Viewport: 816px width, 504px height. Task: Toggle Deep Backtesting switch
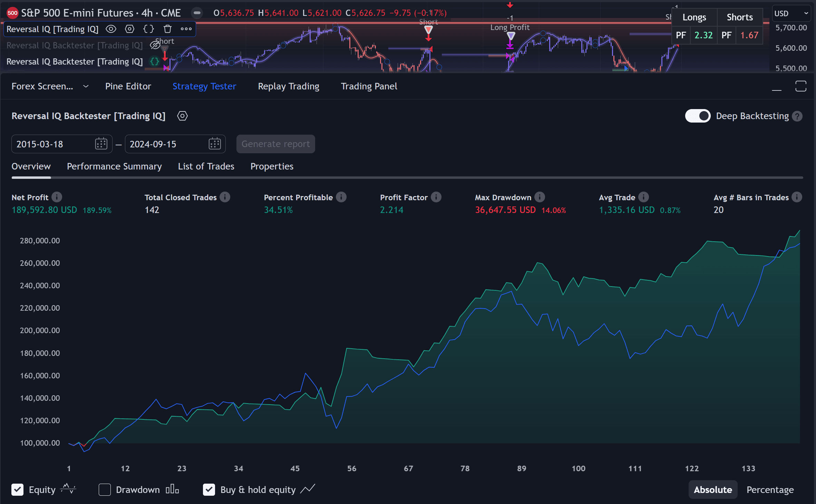[x=698, y=116]
